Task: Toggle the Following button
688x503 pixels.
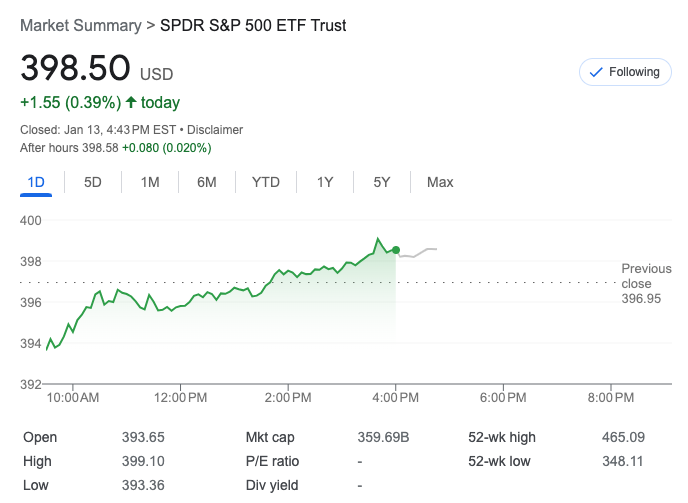Action: [x=625, y=72]
